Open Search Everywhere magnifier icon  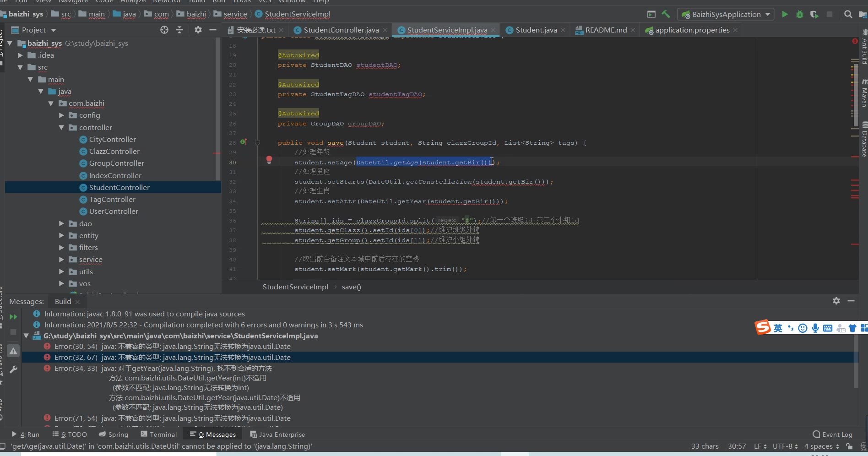848,14
